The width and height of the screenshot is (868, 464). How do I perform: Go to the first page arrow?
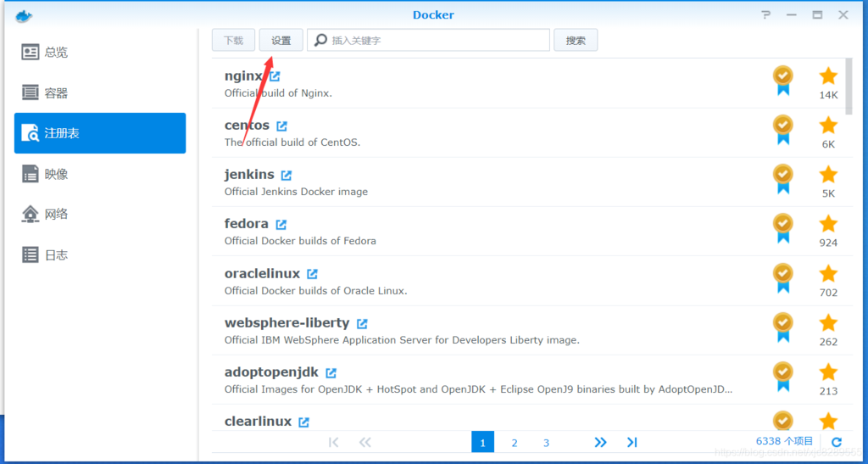333,443
